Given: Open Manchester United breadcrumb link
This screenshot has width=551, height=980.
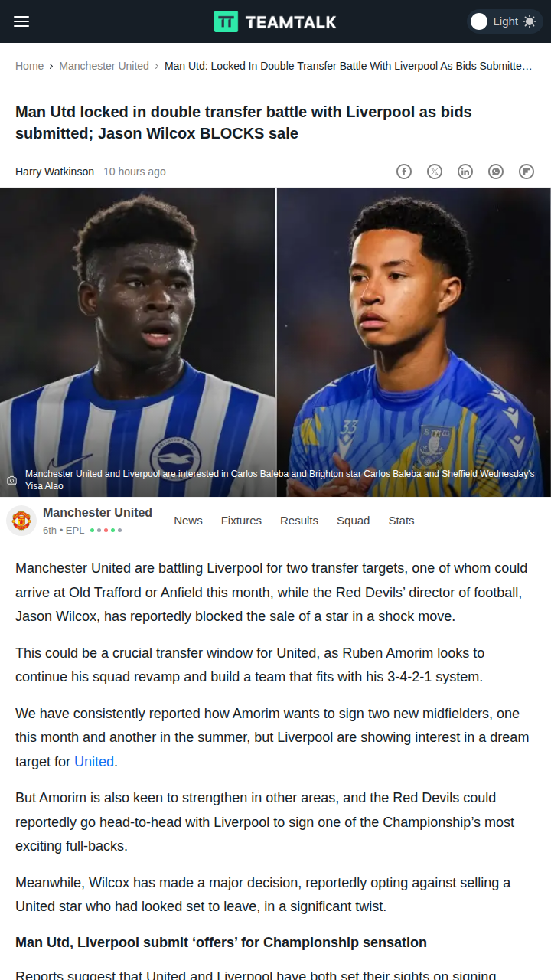Looking at the screenshot, I should coord(104,66).
